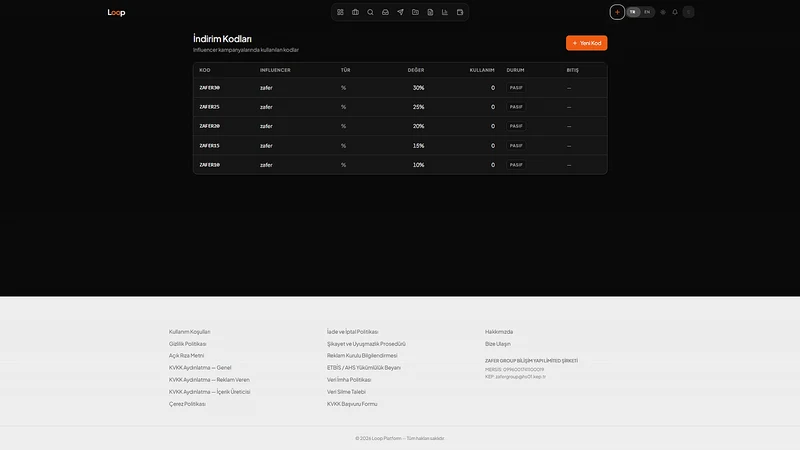The image size is (800, 450).
Task: Click the PASİF badge in the 15% row
Action: pyautogui.click(x=516, y=145)
